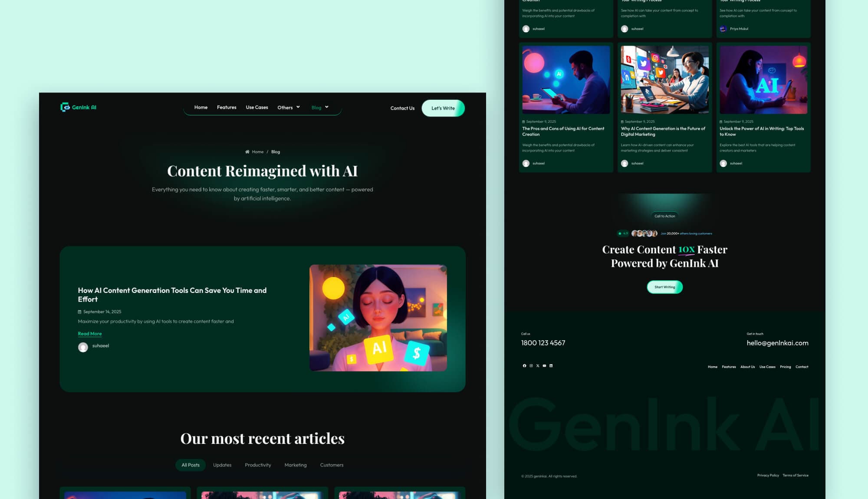This screenshot has width=868, height=499.
Task: Click the X (Twitter) footer icon
Action: [x=538, y=366]
